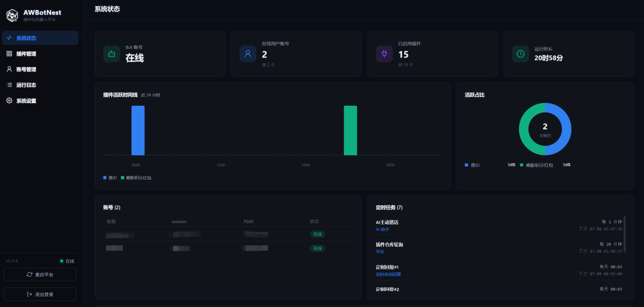644x307 pixels.
Task: Click the 已启用插件 plug icon
Action: pos(384,54)
